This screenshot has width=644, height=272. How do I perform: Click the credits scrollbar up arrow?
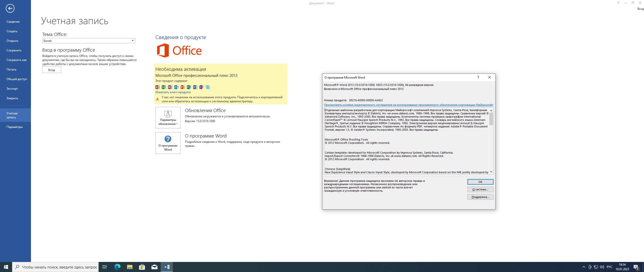tap(491, 110)
